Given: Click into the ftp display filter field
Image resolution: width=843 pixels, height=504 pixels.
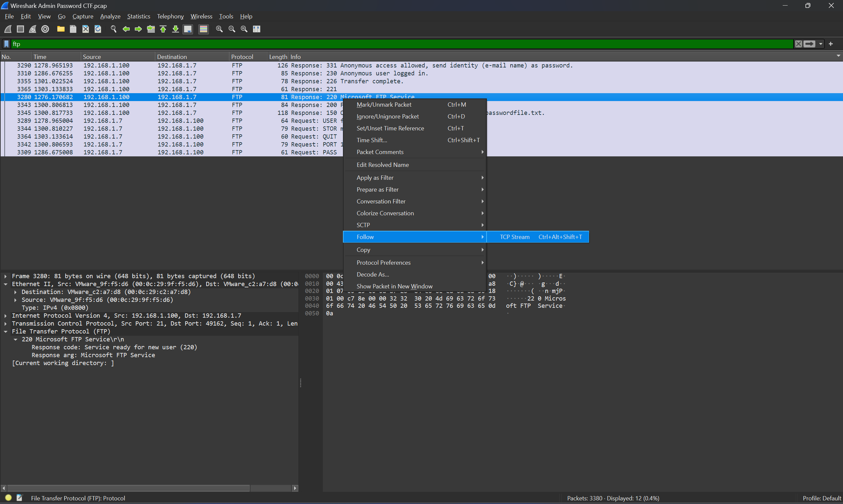Looking at the screenshot, I should coord(402,44).
